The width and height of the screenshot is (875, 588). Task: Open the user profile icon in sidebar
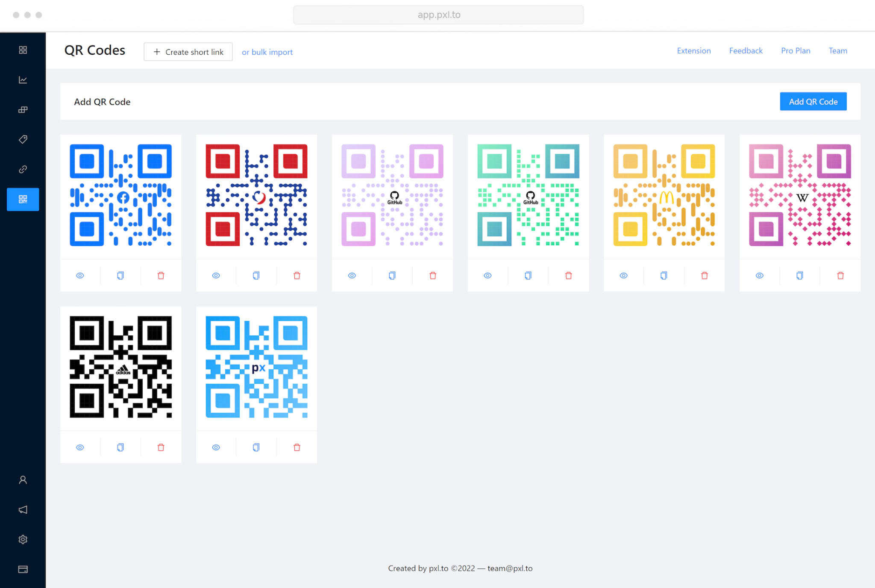23,480
